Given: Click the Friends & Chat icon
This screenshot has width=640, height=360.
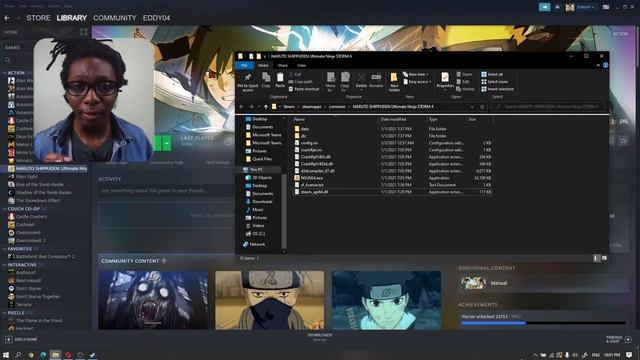Looking at the screenshot, I should [x=628, y=339].
